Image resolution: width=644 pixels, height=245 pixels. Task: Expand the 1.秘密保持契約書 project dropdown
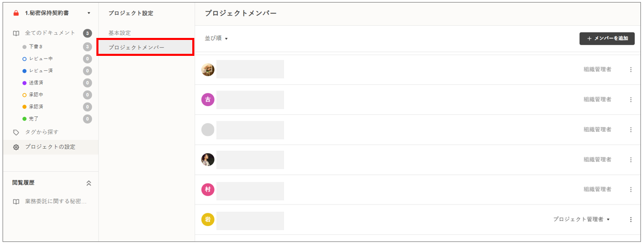(89, 13)
